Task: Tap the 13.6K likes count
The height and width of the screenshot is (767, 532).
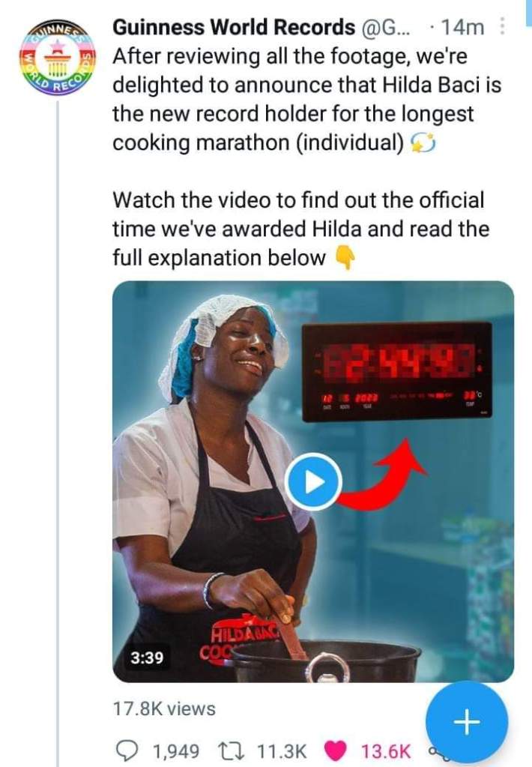Action: pyautogui.click(x=387, y=751)
